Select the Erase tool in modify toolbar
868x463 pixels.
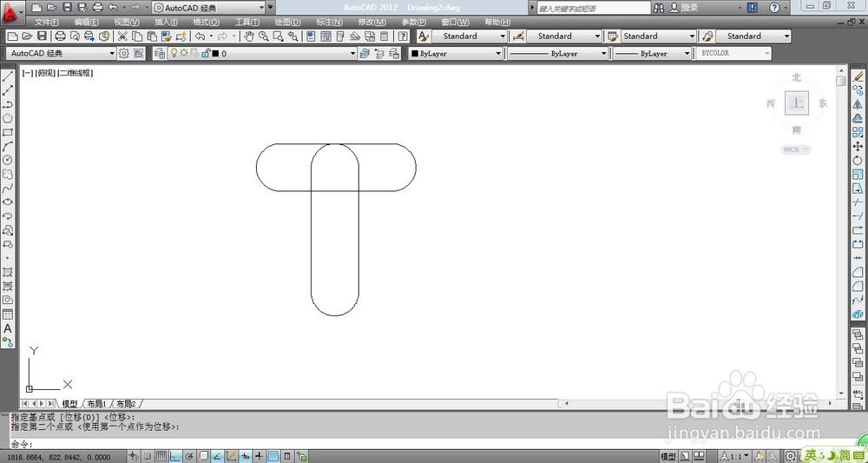click(x=858, y=76)
